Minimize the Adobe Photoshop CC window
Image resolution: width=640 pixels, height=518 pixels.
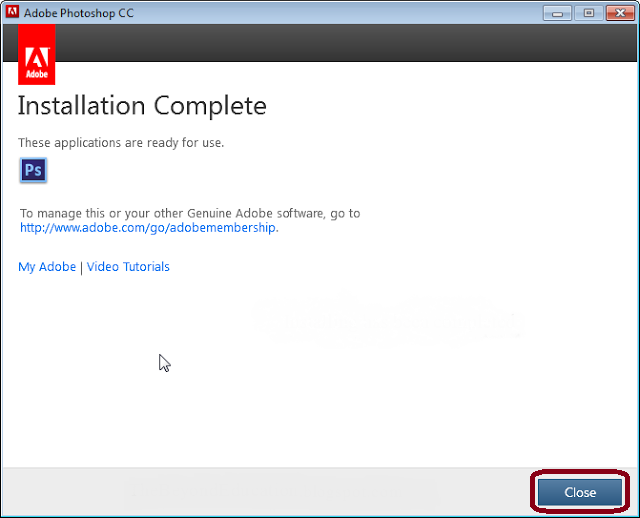click(x=557, y=13)
